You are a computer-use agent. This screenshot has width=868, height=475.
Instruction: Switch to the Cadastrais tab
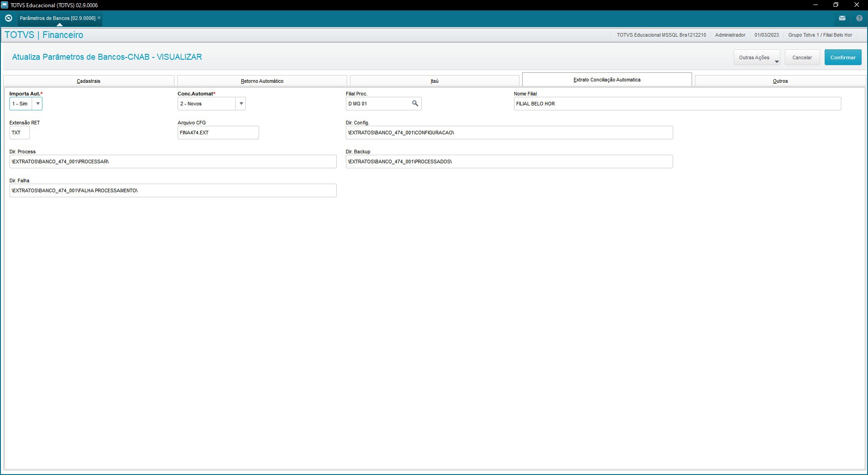[89, 81]
